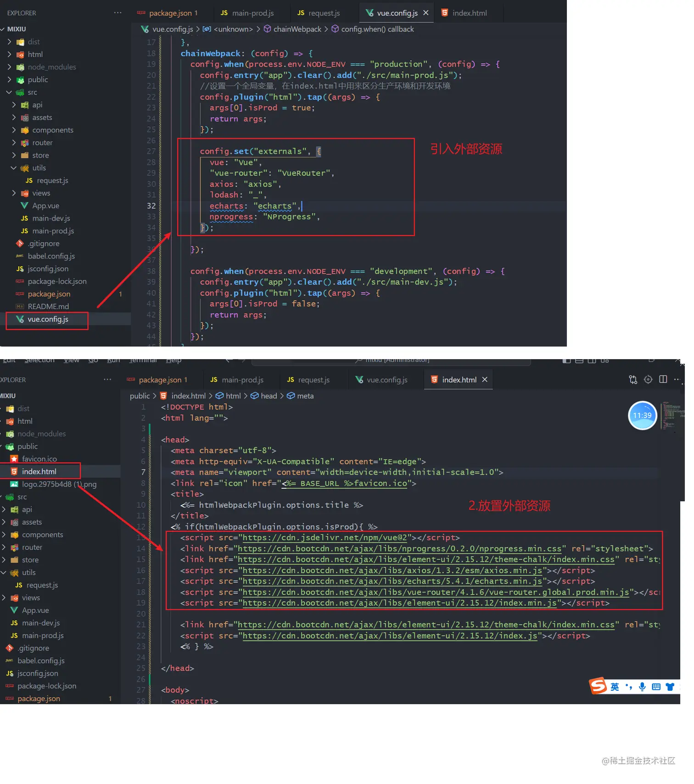Close the vue.config.js tab in top window
The image size is (694, 784).
pos(426,13)
